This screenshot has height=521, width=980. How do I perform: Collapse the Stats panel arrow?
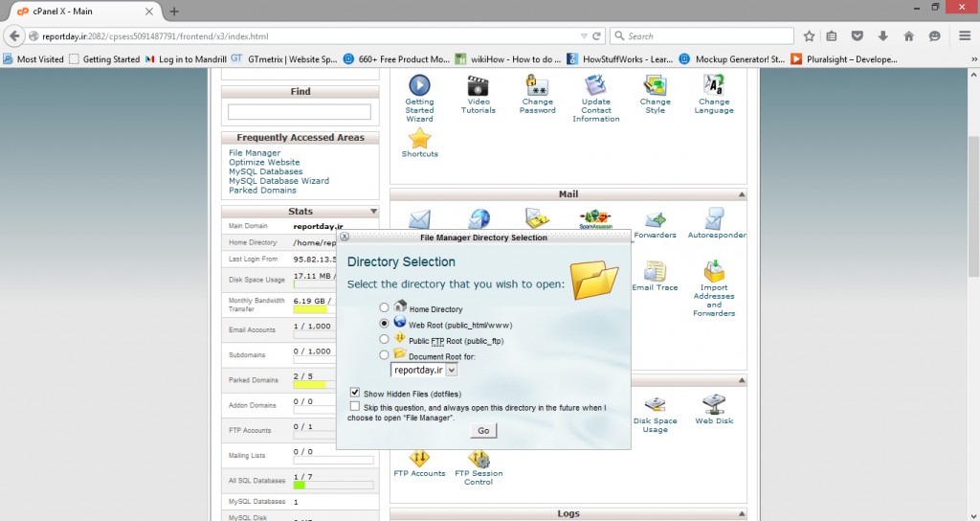[374, 212]
